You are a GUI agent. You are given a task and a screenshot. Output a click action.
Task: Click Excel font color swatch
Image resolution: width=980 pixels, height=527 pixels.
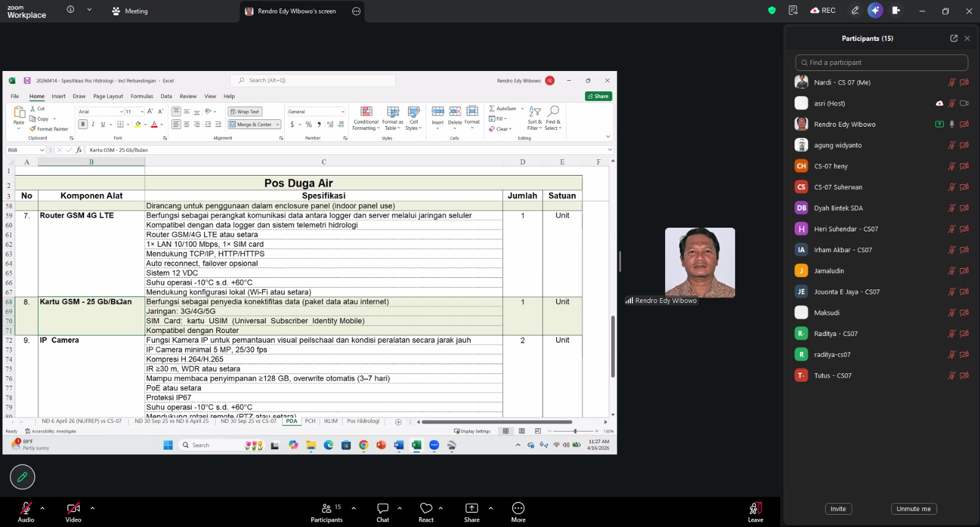154,124
